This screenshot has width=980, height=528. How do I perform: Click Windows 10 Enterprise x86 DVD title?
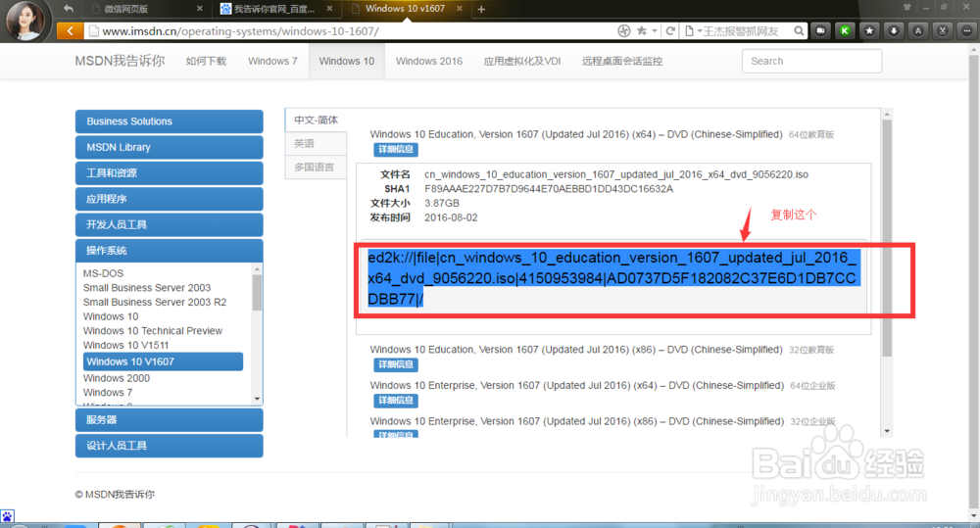click(x=576, y=421)
